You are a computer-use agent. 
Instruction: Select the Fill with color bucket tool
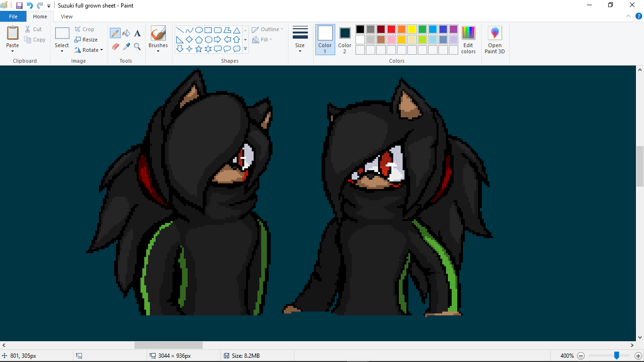pyautogui.click(x=126, y=33)
